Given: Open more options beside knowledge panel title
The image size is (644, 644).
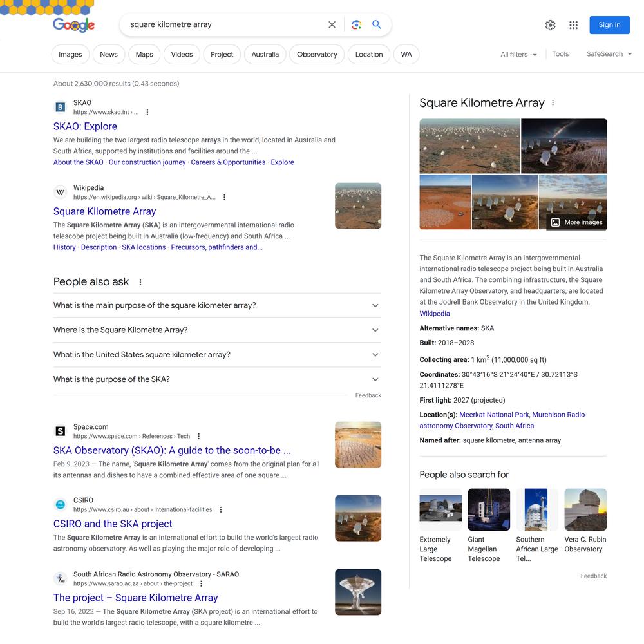Looking at the screenshot, I should [553, 102].
